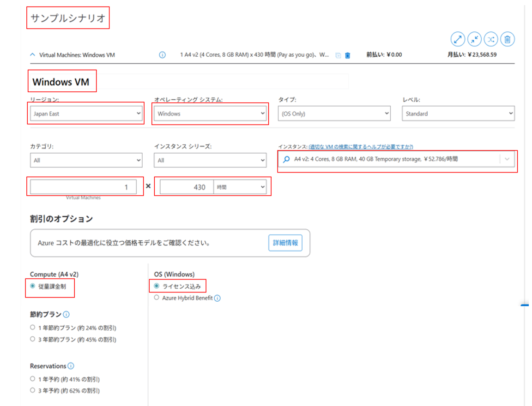Click info icon next to 節約プラン
Viewport: 532px width, 406px height.
point(66,315)
